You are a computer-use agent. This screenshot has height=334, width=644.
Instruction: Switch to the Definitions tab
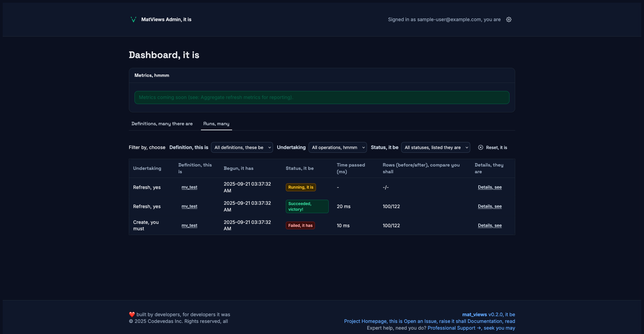point(162,124)
